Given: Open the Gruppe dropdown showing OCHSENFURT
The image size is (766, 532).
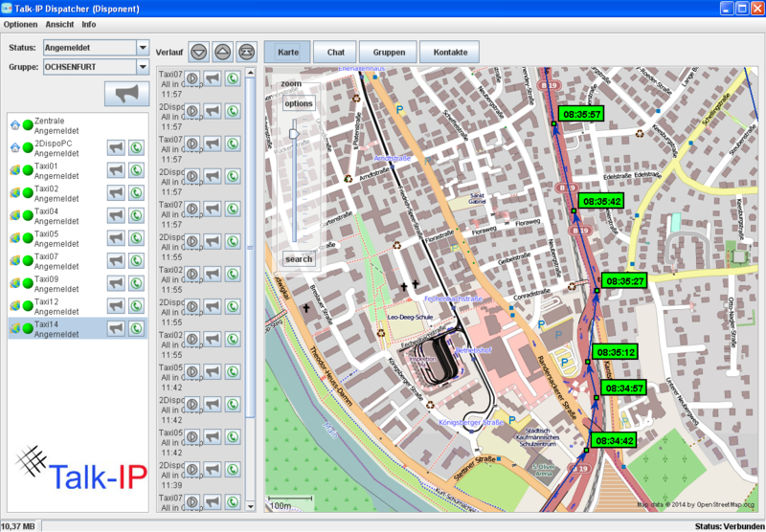Looking at the screenshot, I should click(x=143, y=67).
